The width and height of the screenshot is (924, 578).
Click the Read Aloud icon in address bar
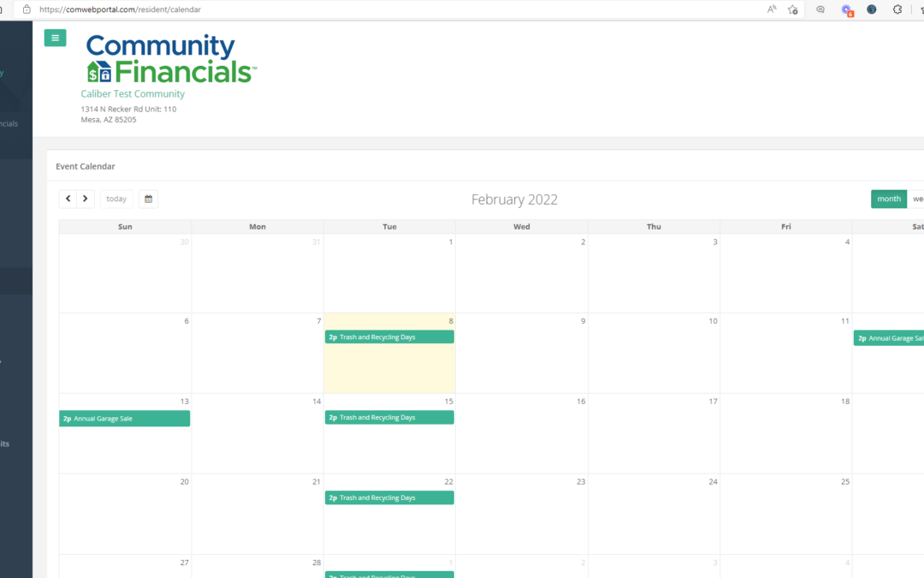(x=772, y=9)
